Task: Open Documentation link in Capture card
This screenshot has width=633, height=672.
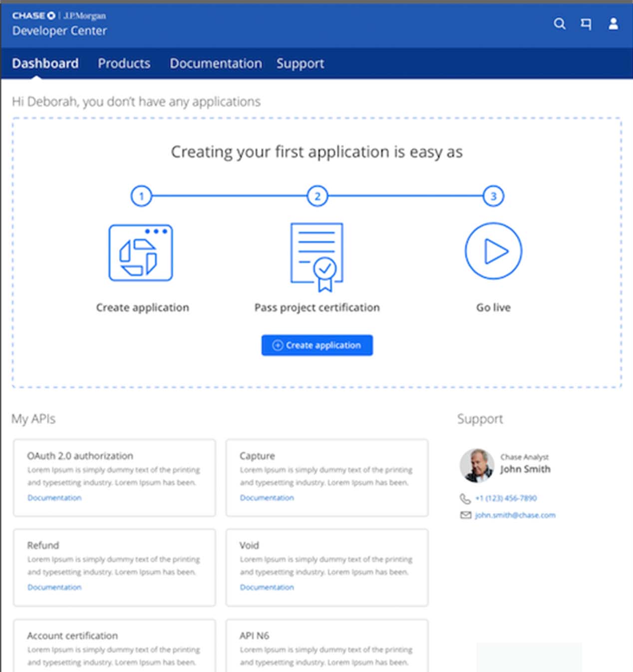Action: pyautogui.click(x=267, y=498)
